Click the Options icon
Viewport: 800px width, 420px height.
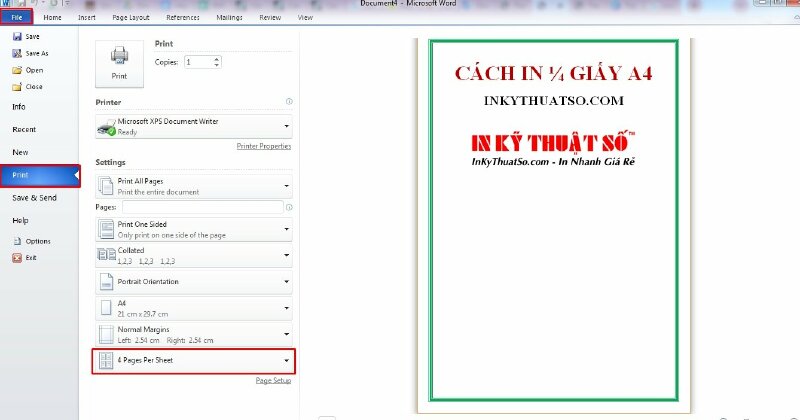17,241
